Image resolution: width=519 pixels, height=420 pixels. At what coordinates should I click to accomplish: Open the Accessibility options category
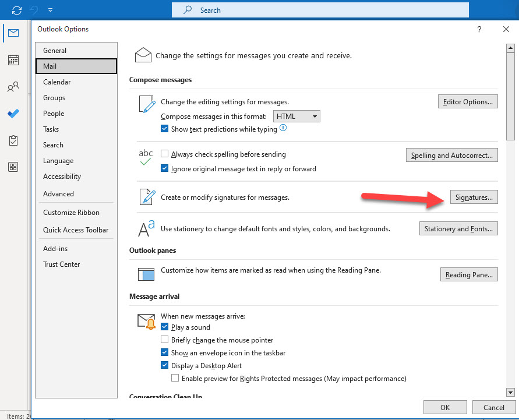[x=76, y=177]
